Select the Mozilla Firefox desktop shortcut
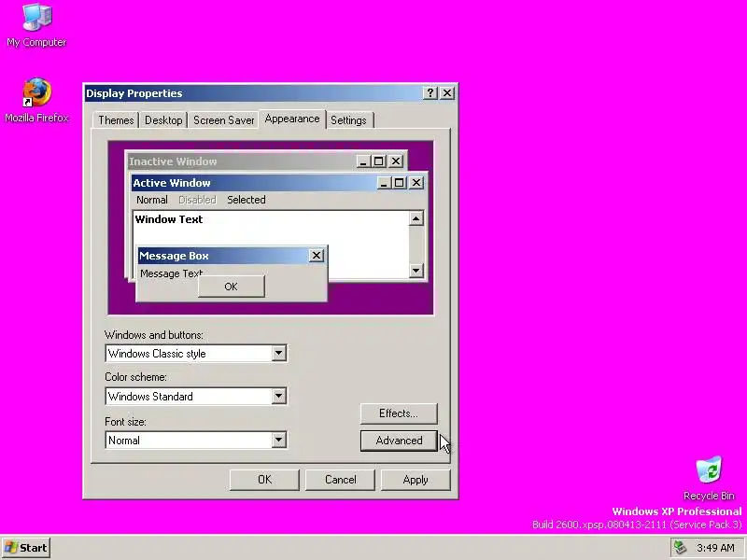This screenshot has height=560, width=747. (x=36, y=100)
